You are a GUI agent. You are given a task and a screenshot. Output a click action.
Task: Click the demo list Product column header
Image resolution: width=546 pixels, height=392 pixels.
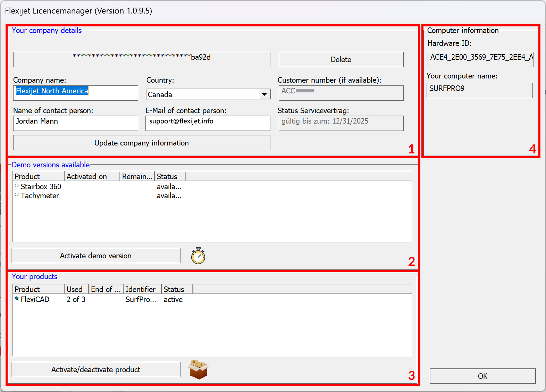38,176
